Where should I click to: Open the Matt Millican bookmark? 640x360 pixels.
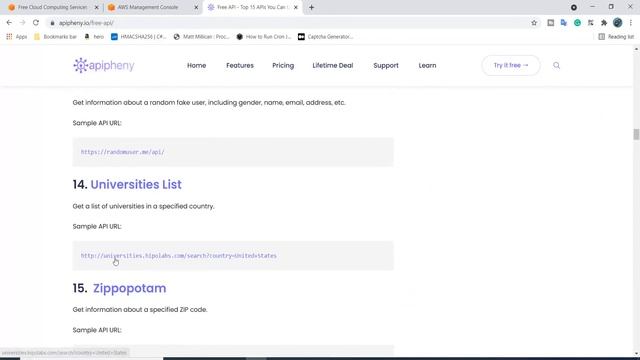click(x=201, y=37)
